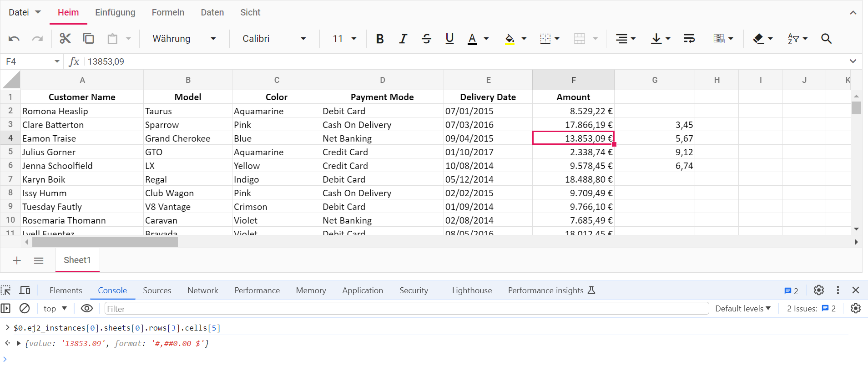This screenshot has height=387, width=868.
Task: Toggle italic formatting
Action: [x=403, y=39]
